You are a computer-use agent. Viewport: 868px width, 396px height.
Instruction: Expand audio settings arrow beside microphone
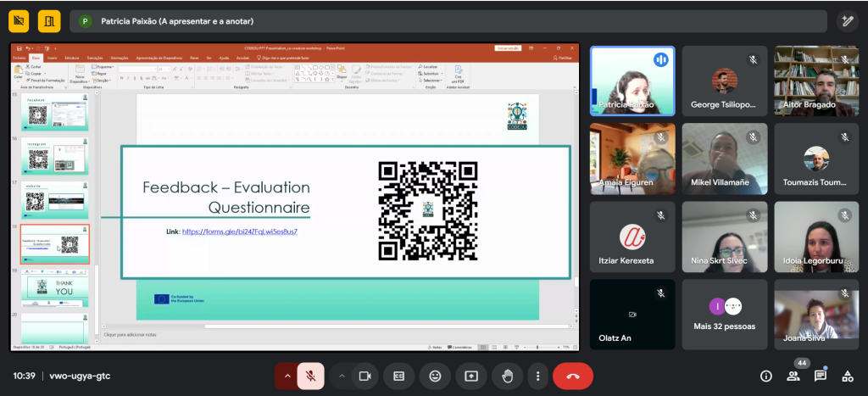point(287,376)
